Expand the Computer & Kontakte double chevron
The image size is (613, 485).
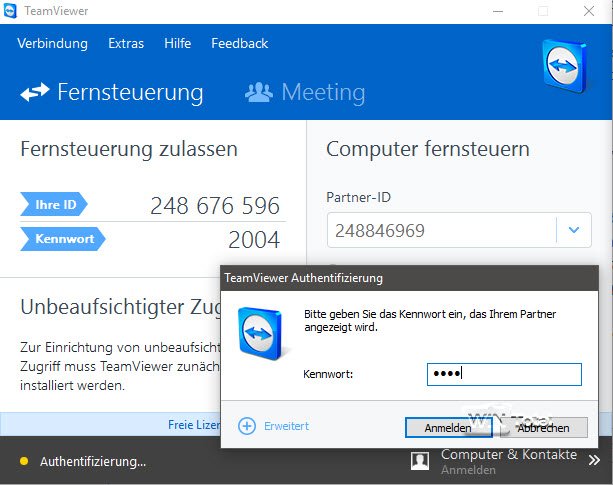click(x=594, y=460)
